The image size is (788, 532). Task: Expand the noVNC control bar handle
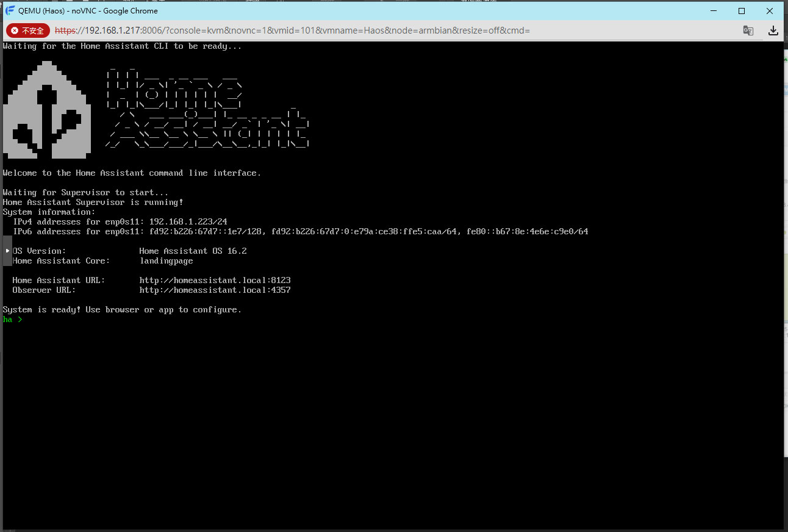[7, 251]
